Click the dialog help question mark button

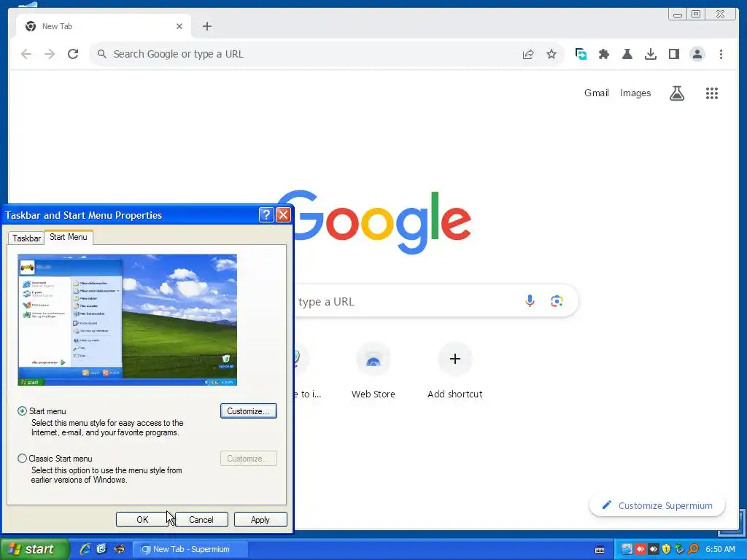click(x=266, y=215)
